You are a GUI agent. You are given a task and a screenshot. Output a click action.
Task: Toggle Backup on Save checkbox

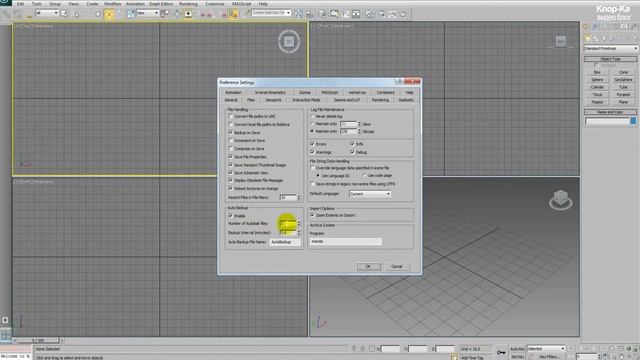point(231,132)
